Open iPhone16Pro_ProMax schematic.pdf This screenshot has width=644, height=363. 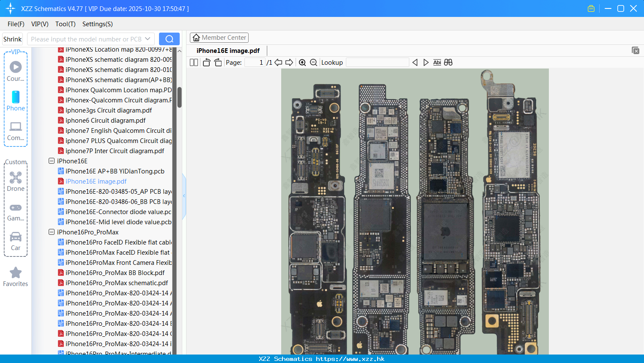[x=113, y=283]
